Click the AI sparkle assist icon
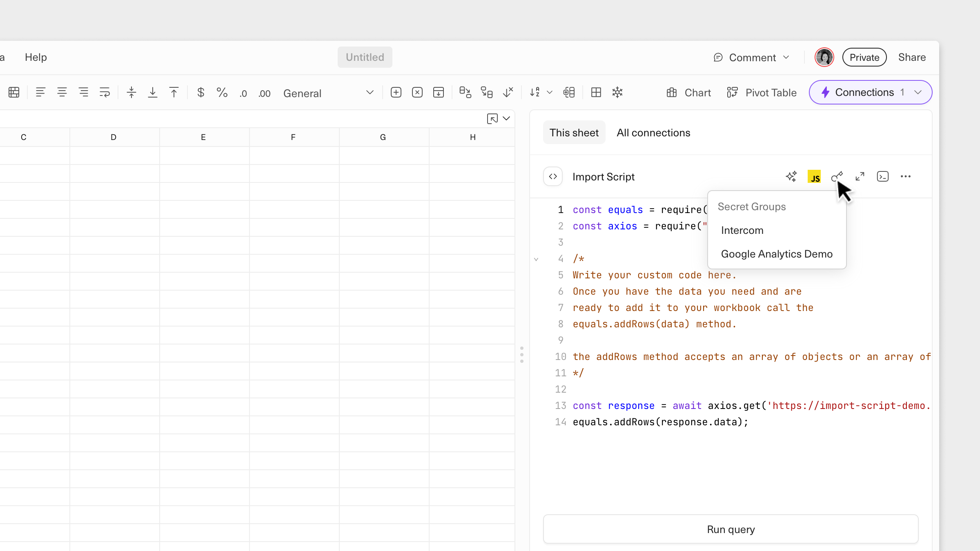This screenshot has width=980, height=551. coord(791,176)
